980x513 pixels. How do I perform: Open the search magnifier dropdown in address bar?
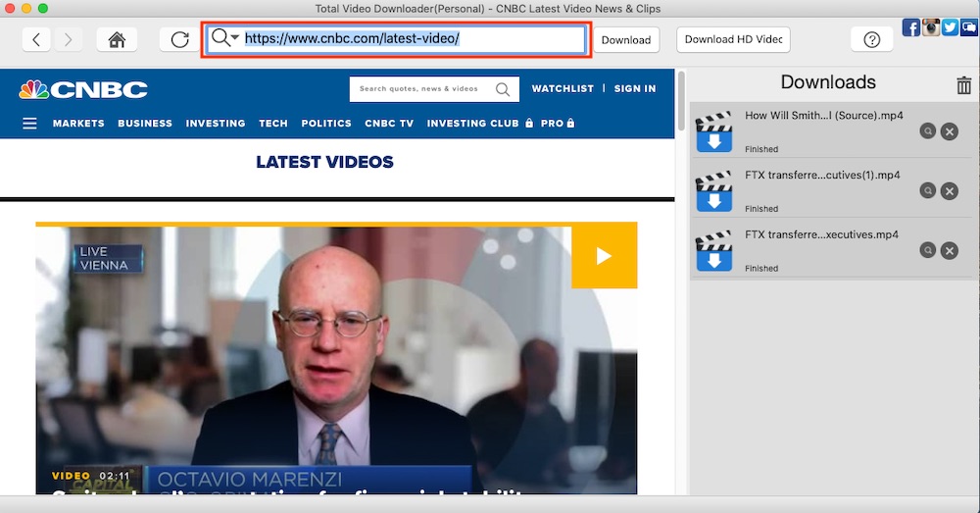[x=224, y=38]
